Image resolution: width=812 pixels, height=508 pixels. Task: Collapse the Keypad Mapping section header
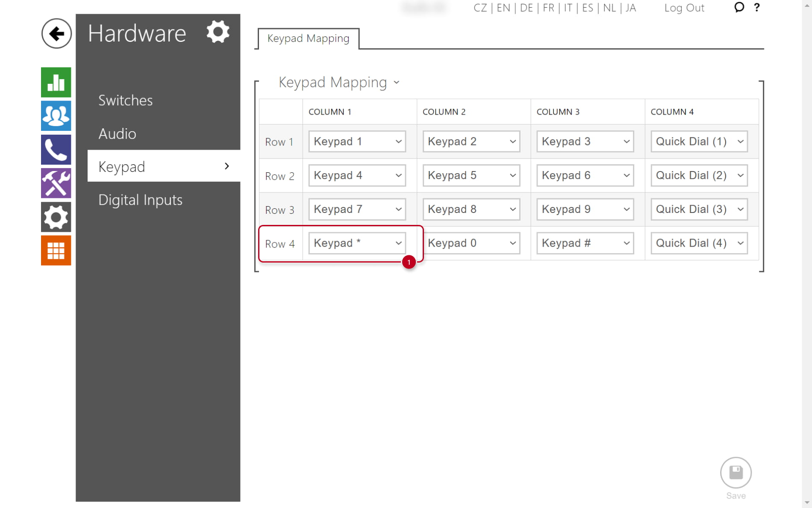339,82
